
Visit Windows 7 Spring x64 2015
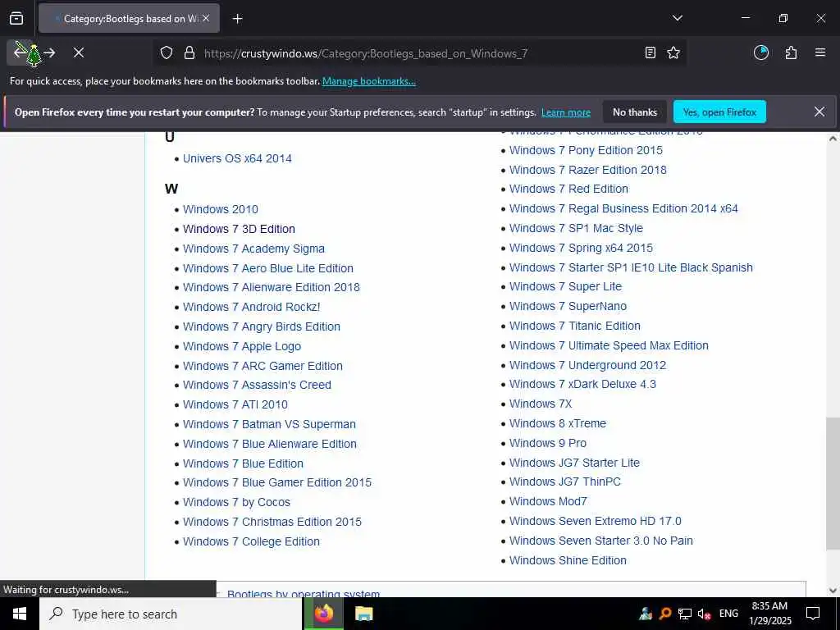pyautogui.click(x=581, y=248)
